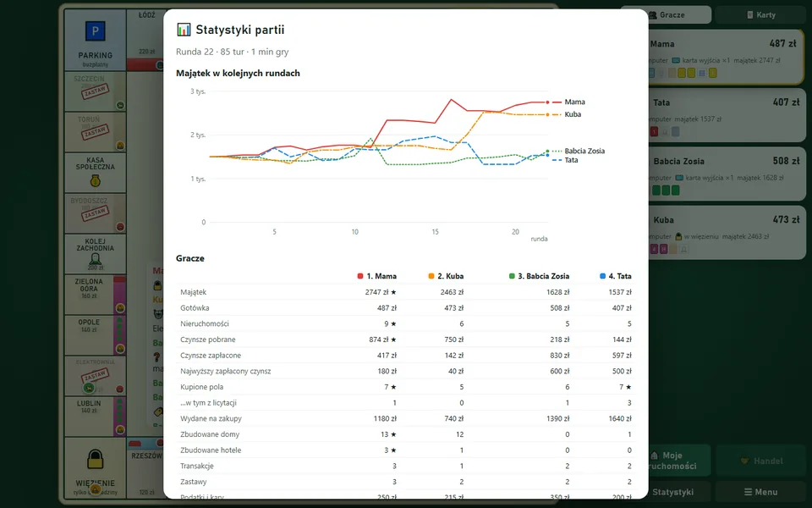
Task: Toggle Mama series in chart legend
Action: (568, 102)
